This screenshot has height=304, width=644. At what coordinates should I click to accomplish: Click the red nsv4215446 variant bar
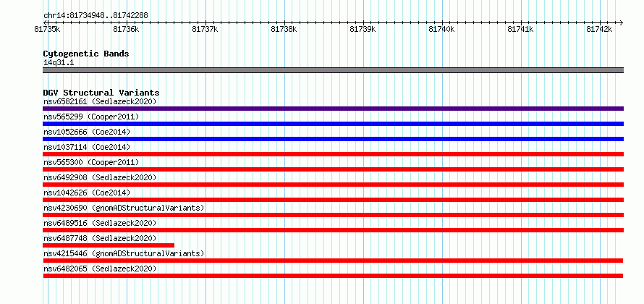click(333, 261)
